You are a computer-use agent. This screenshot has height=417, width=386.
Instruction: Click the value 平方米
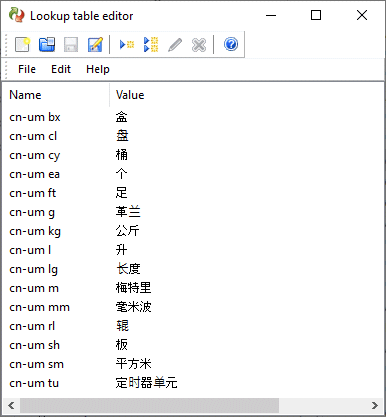click(134, 364)
